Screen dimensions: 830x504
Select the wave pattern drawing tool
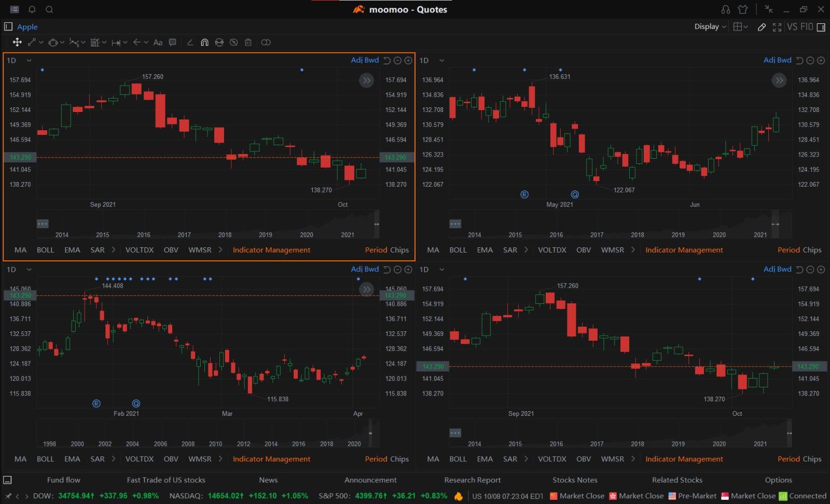click(74, 43)
